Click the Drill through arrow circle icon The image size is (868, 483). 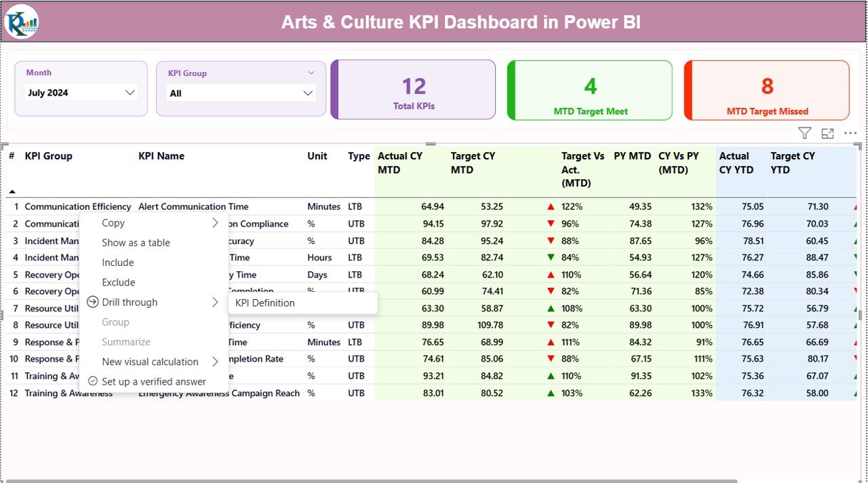(x=93, y=303)
